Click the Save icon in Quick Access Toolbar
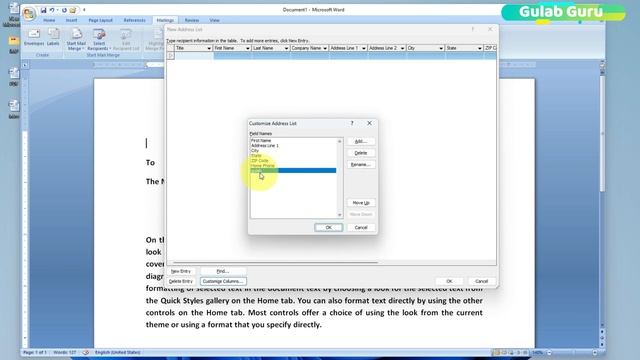The width and height of the screenshot is (640, 360). 44,10
